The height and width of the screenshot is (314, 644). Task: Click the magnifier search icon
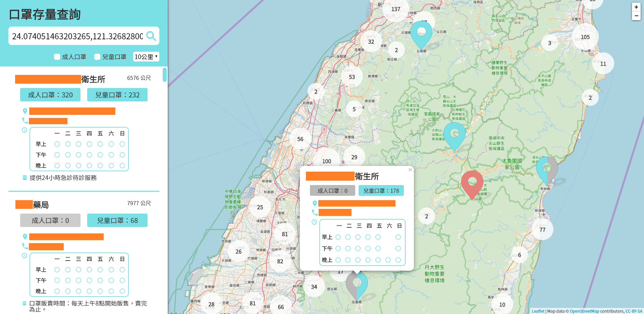[x=151, y=36]
